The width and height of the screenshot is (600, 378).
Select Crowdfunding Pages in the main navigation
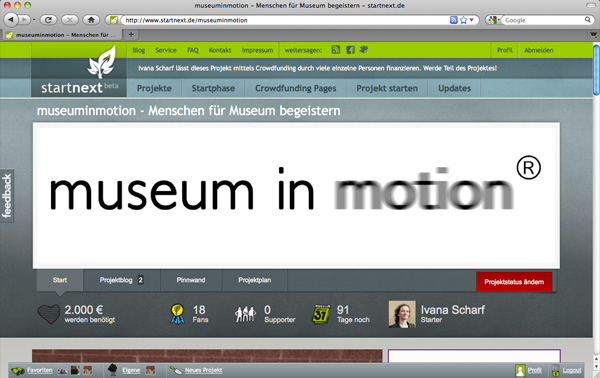click(295, 88)
